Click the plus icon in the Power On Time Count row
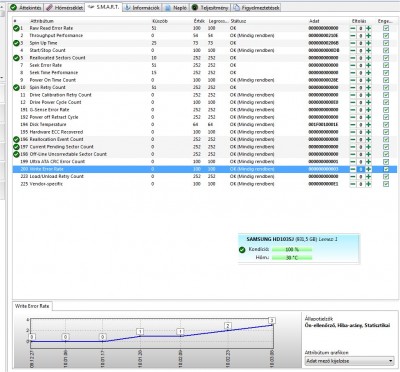 (x=368, y=80)
